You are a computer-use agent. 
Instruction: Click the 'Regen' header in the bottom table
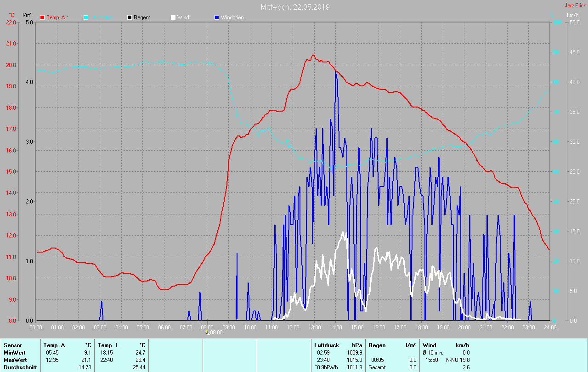coord(377,345)
